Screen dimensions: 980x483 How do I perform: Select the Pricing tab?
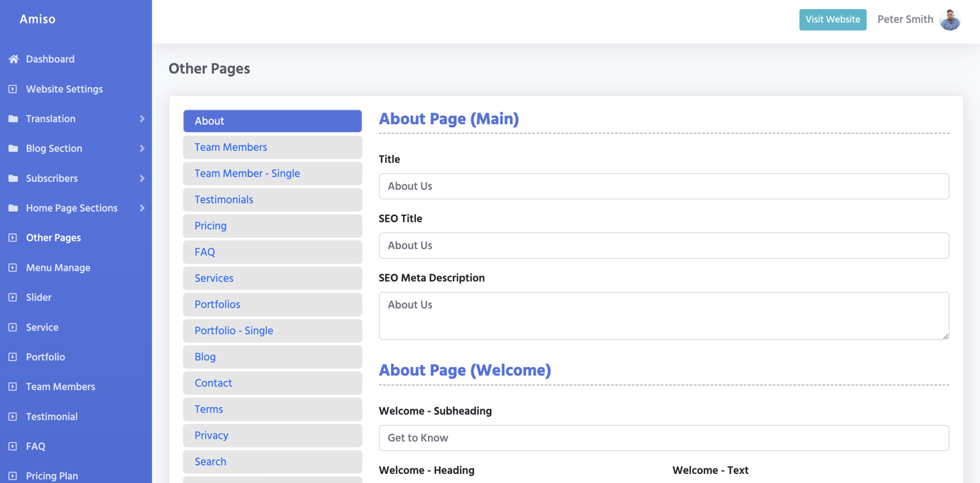coord(272,226)
